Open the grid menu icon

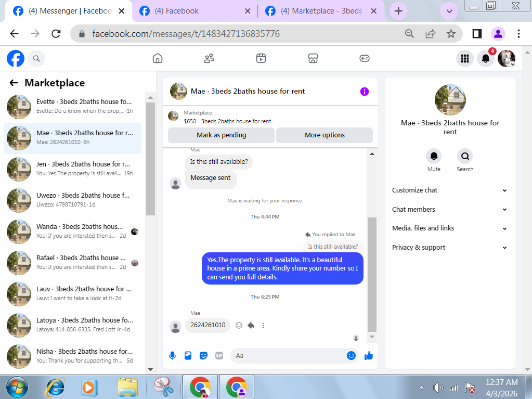[465, 59]
